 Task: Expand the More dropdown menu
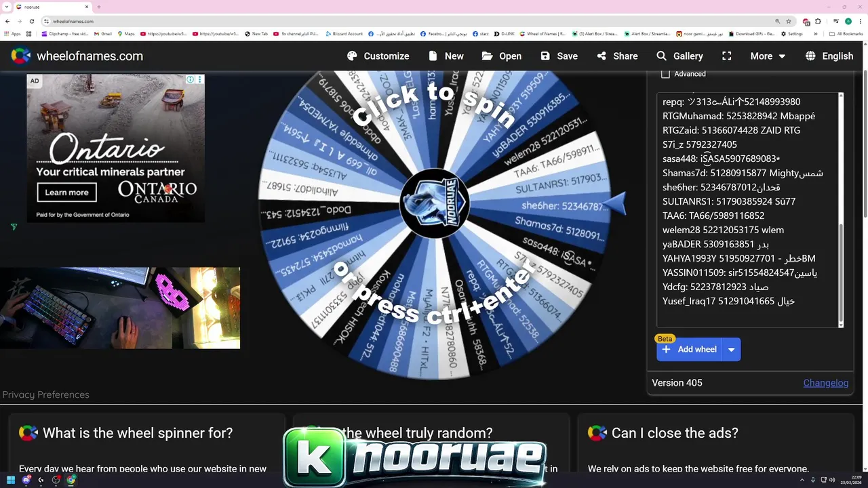(768, 56)
